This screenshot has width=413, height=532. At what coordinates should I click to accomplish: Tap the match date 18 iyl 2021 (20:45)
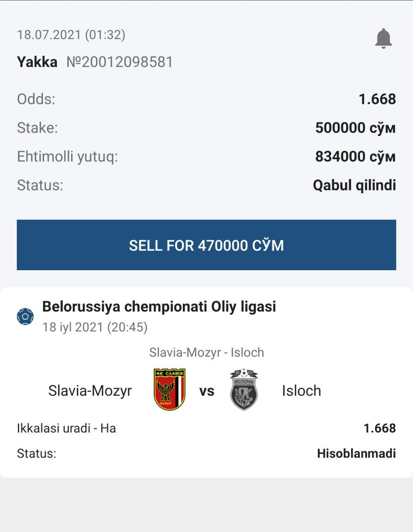95,327
